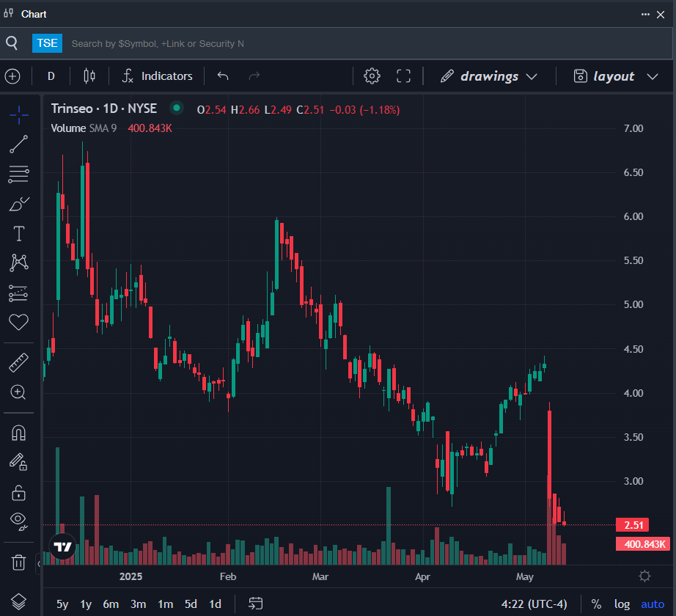Set range to 5y

pyautogui.click(x=62, y=604)
